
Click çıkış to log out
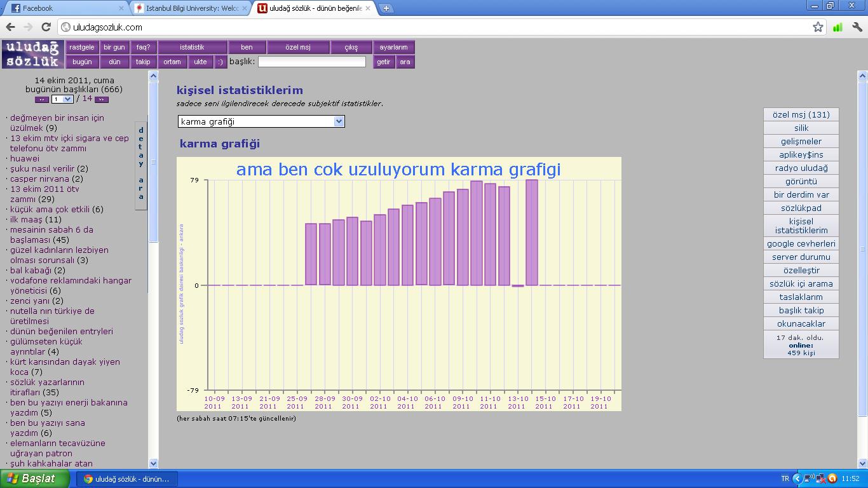tap(351, 47)
